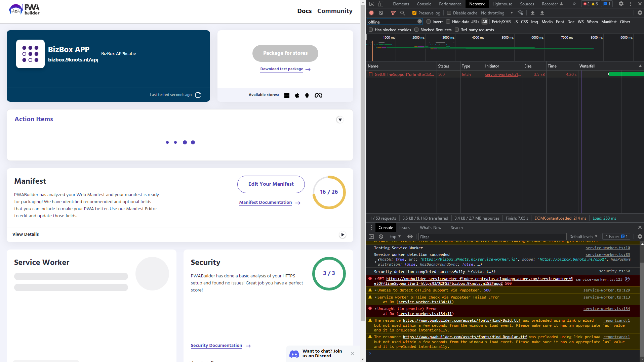Open the Issues tab
644x362 pixels.
[404, 227]
